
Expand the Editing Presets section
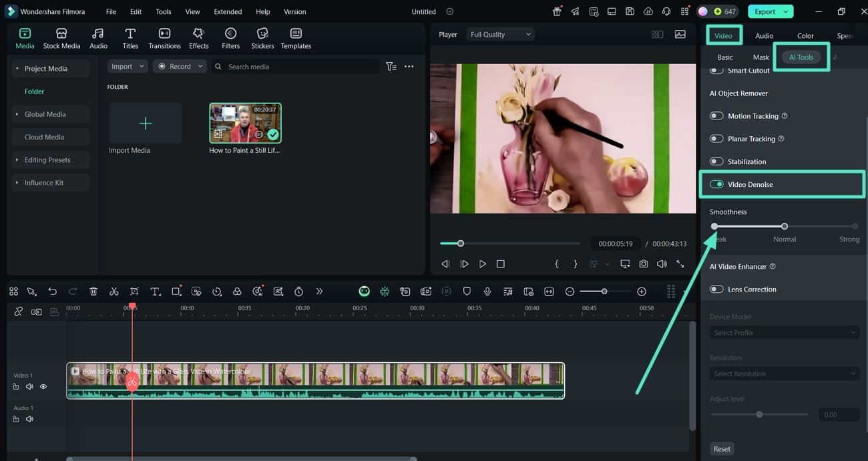(17, 159)
